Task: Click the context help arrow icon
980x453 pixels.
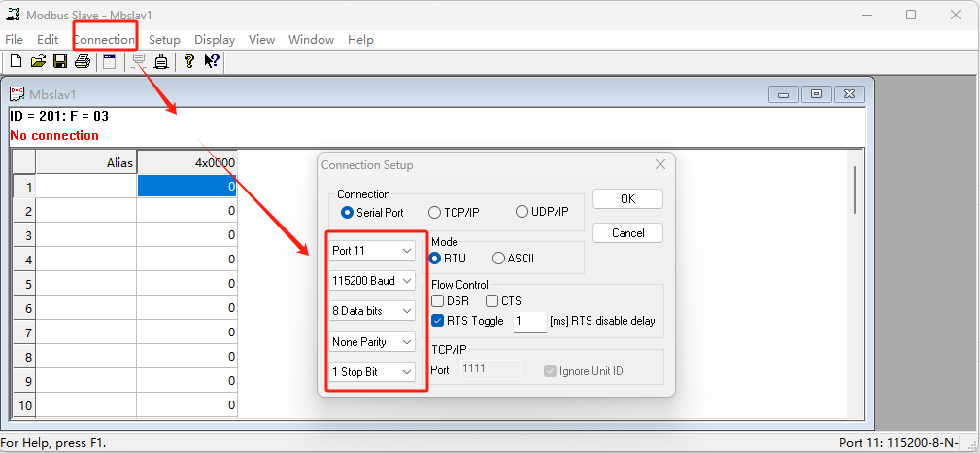Action: point(212,62)
